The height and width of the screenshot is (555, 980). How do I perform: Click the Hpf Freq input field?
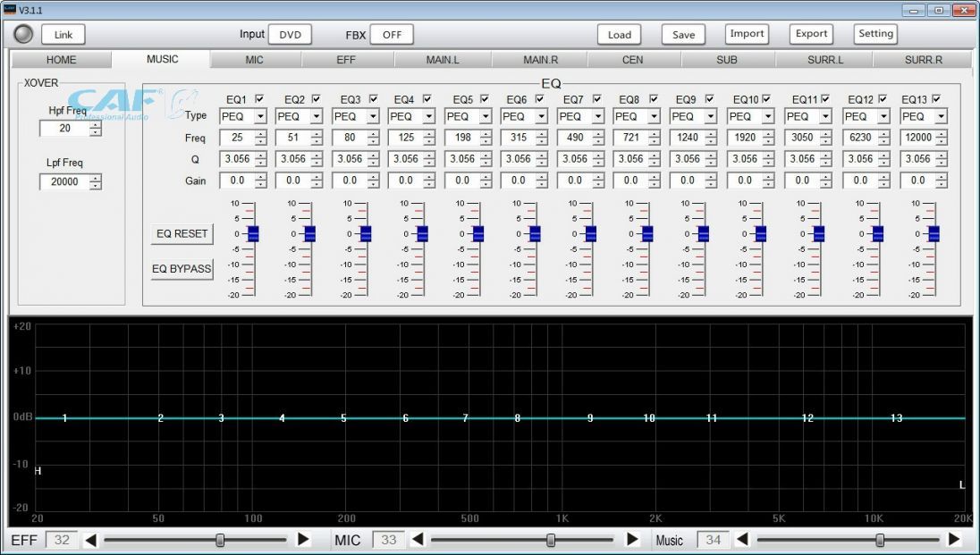click(x=63, y=129)
